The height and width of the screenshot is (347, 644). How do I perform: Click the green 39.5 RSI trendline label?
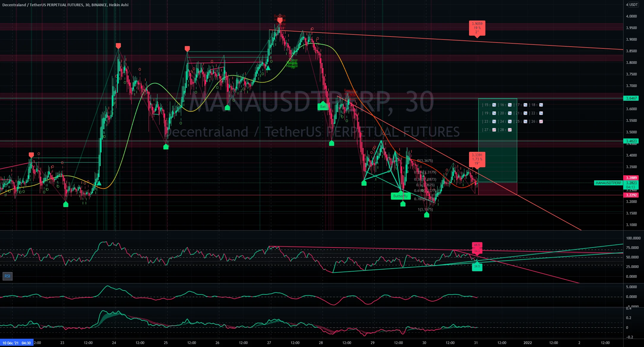[x=477, y=266]
